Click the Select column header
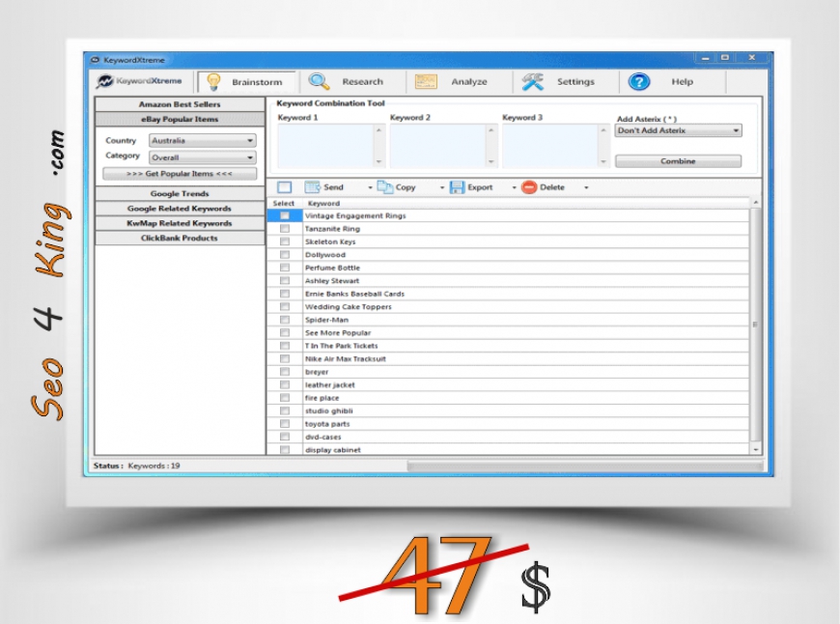840x624 pixels. [x=284, y=203]
